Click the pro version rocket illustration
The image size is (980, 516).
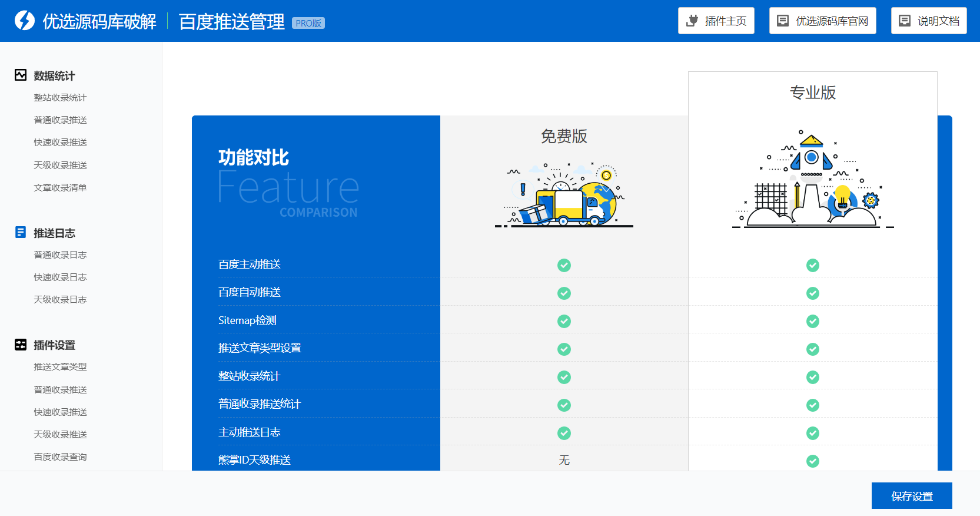(813, 179)
